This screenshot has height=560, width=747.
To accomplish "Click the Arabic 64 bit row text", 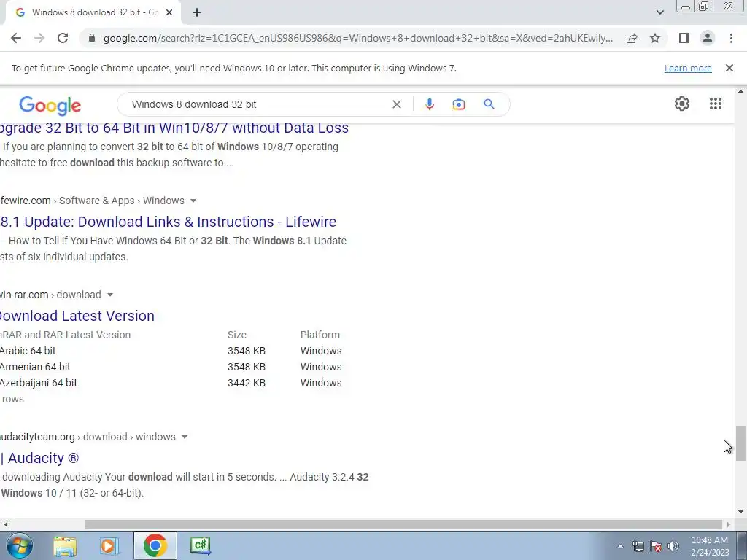I will coord(28,351).
